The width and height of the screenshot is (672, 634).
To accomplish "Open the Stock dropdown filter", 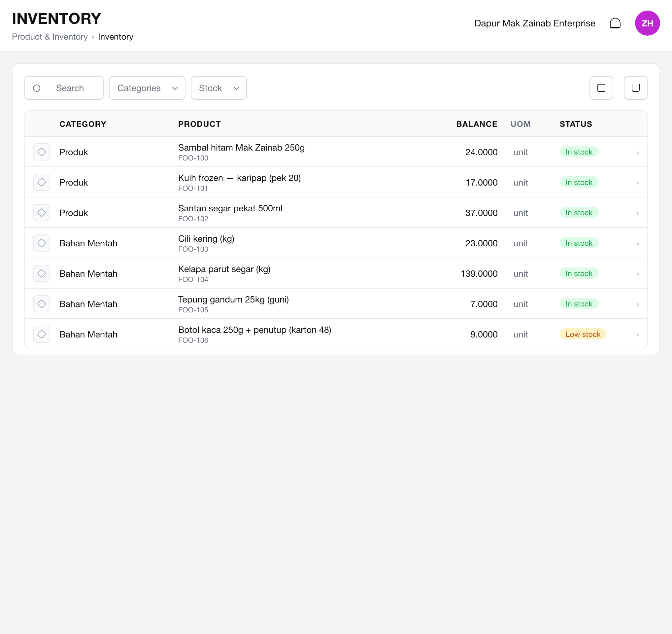I will [x=218, y=88].
